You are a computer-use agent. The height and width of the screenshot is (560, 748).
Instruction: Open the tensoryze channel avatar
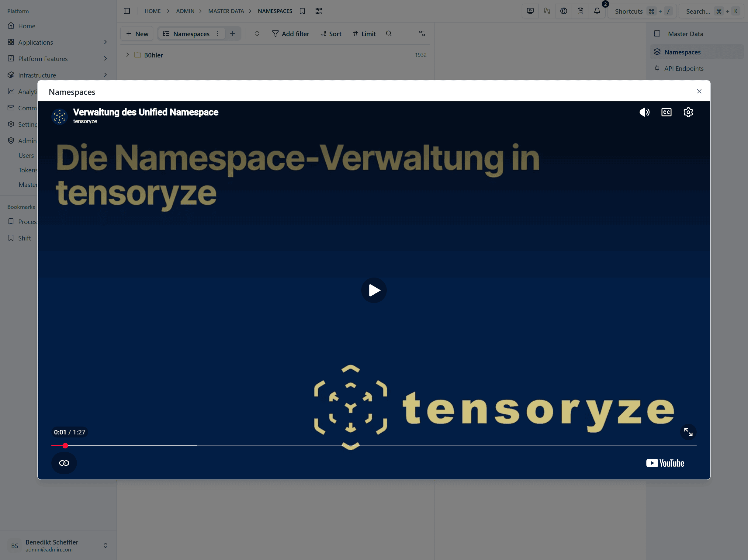(x=60, y=116)
